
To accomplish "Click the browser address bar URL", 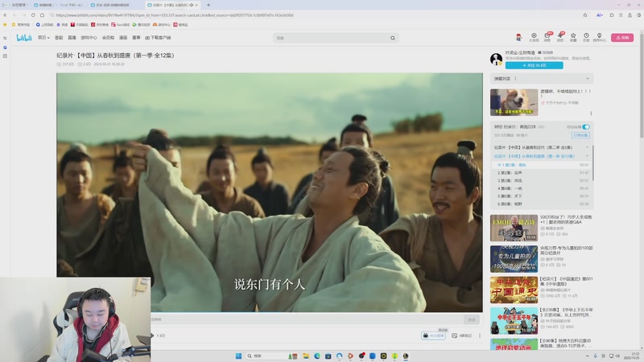I will [175, 15].
